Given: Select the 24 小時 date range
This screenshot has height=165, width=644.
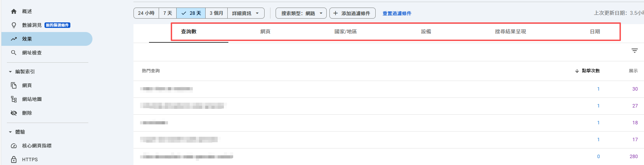Looking at the screenshot, I should 146,13.
